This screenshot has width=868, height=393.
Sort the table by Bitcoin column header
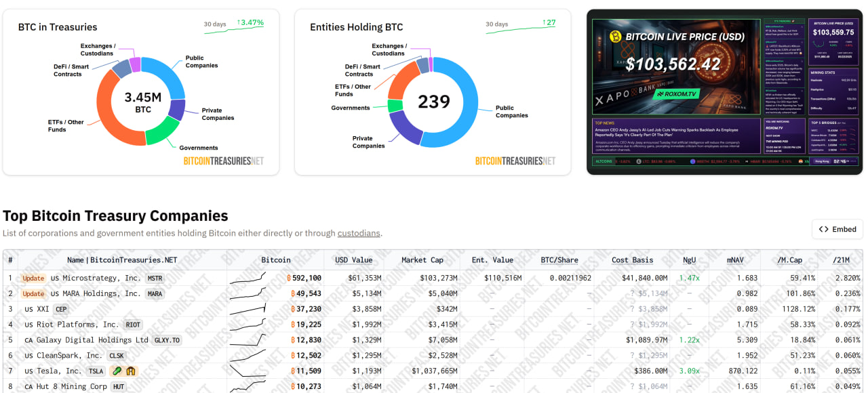[x=275, y=260]
